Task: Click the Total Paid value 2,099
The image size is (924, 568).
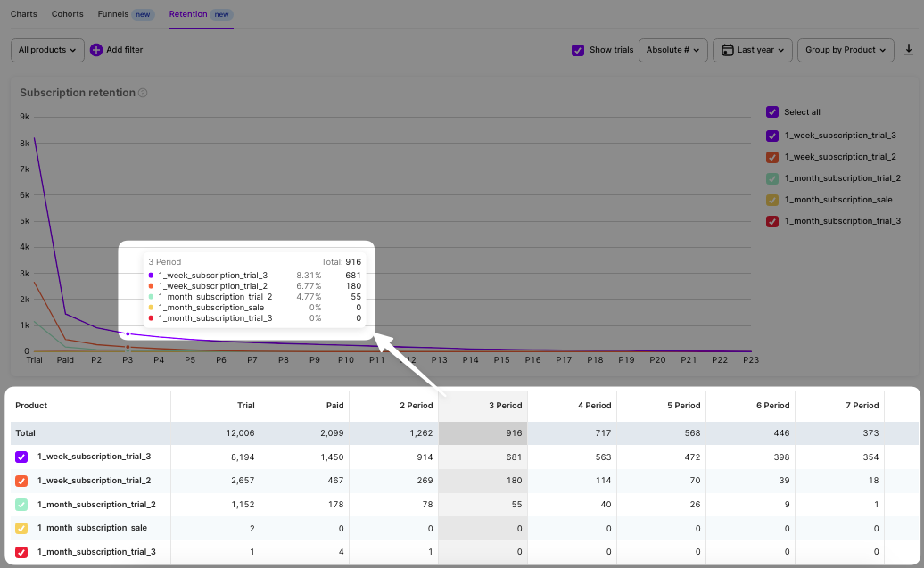Action: (332, 433)
